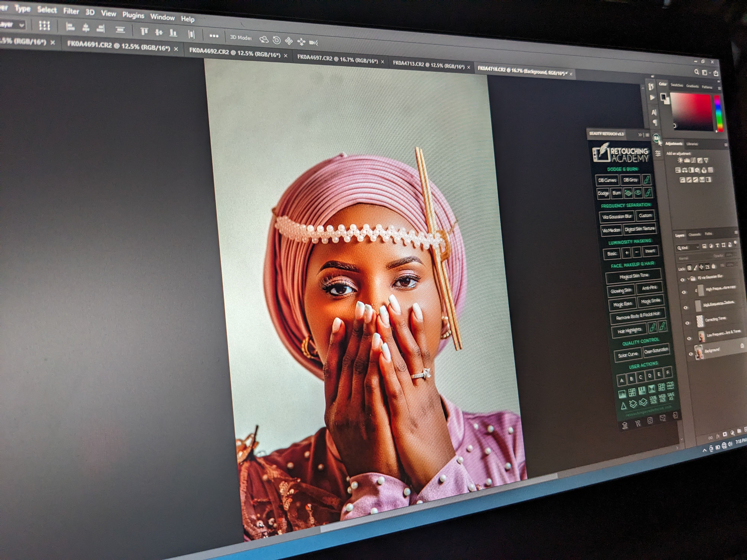Collapse the Beauty Retouch panel with double arrows
747x560 pixels.
[640, 135]
